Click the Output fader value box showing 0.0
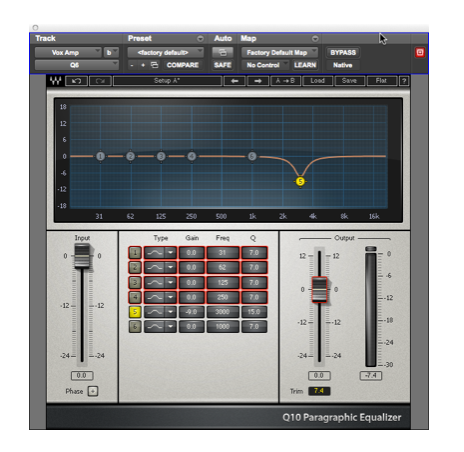The height and width of the screenshot is (452, 464). [x=319, y=376]
